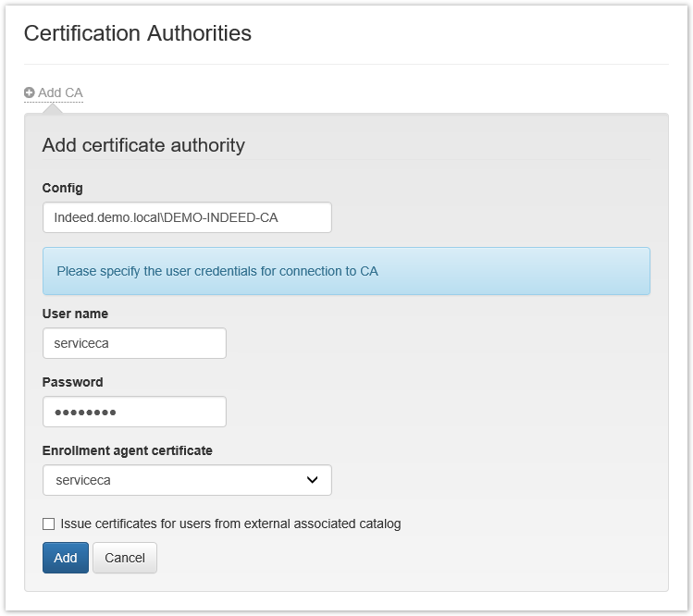This screenshot has width=693, height=616.
Task: Cancel adding the certificate authority
Action: coord(125,558)
